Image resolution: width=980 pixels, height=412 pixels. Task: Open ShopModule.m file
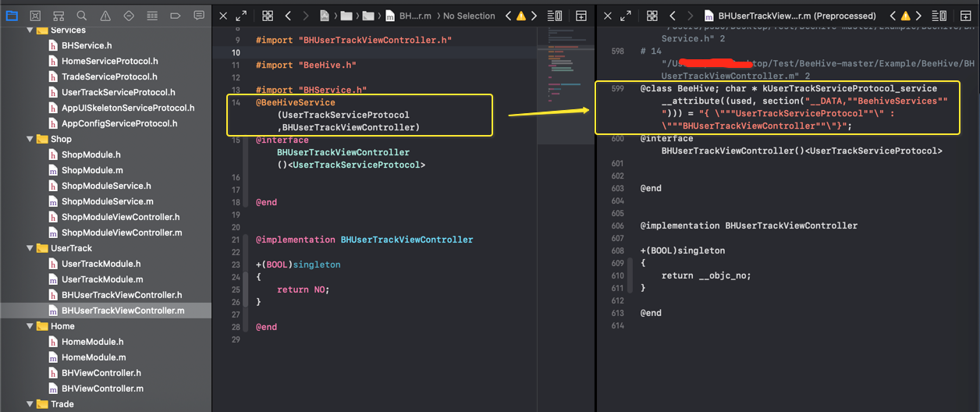[x=92, y=170]
